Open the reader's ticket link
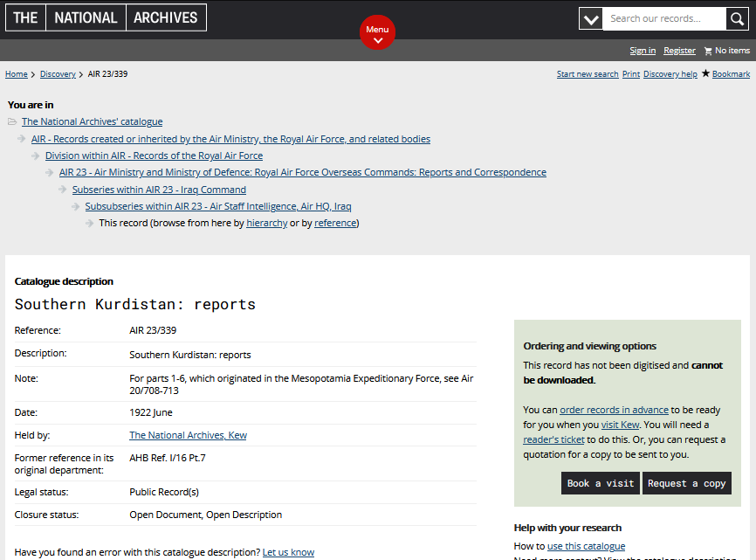Image resolution: width=756 pixels, height=560 pixels. tap(553, 440)
